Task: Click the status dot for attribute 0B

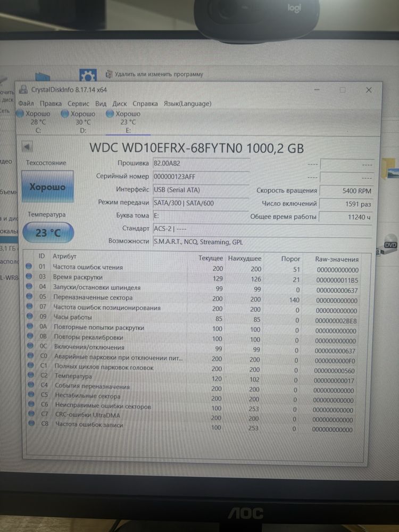Action: tap(30, 336)
